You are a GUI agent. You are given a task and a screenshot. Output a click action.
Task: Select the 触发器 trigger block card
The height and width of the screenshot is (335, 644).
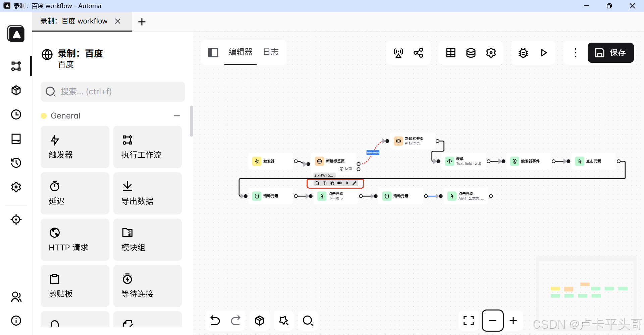click(75, 147)
